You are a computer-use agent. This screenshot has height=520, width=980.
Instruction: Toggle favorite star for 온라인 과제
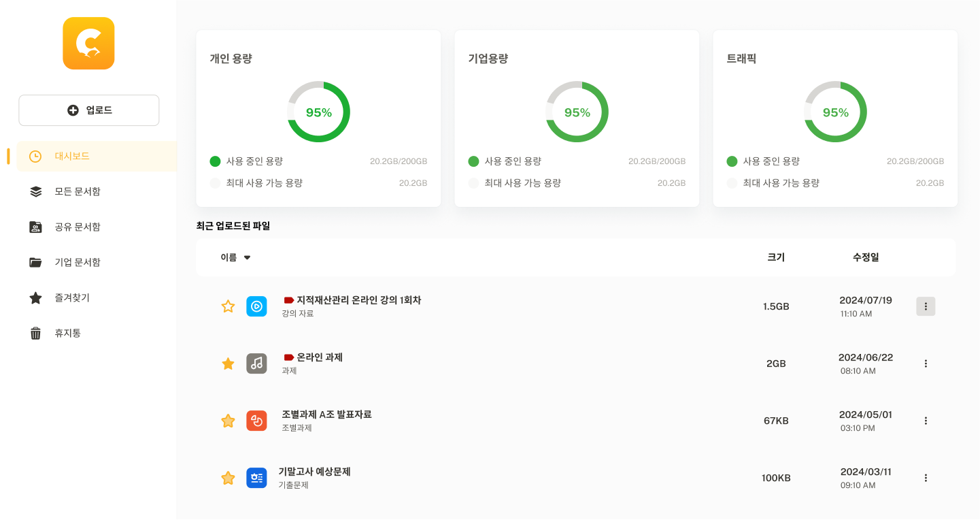coord(229,364)
